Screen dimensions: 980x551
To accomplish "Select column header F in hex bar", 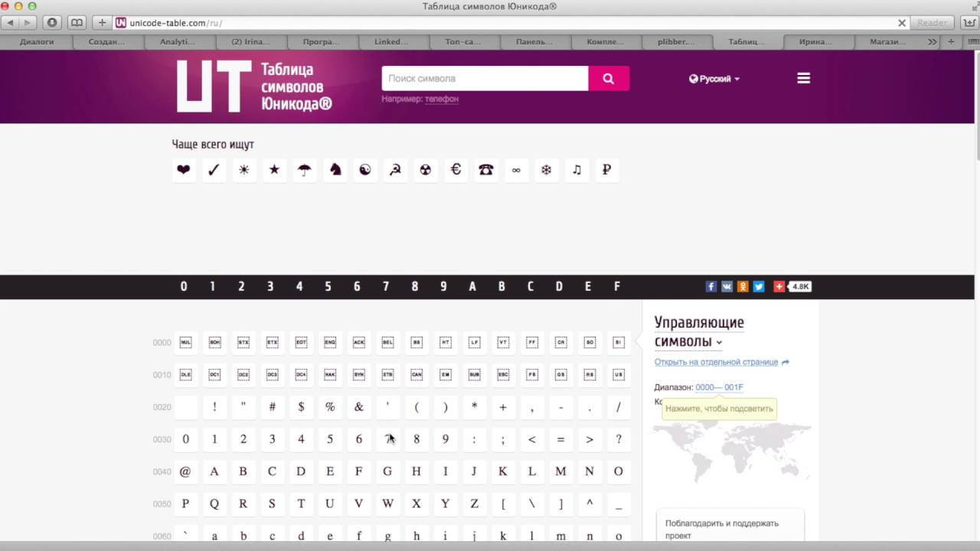I will click(617, 286).
